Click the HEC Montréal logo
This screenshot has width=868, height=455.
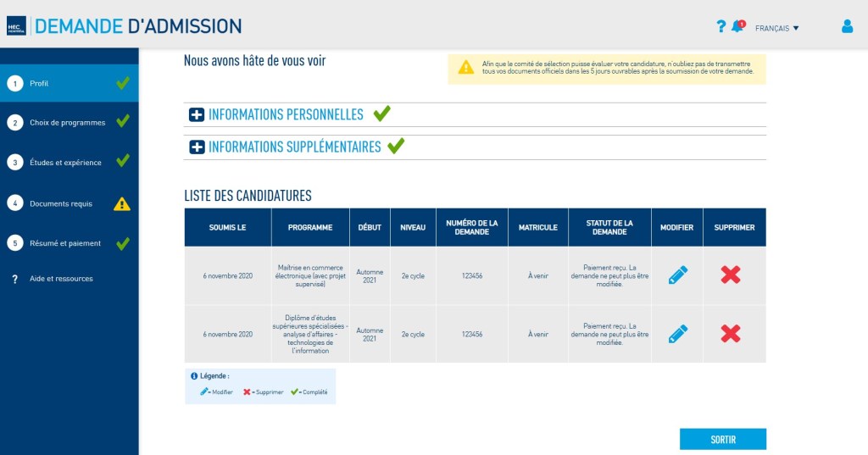[16, 26]
